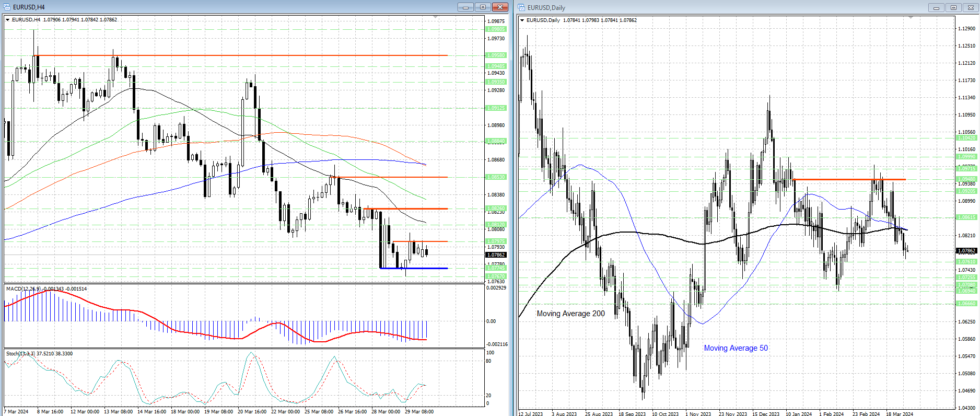This screenshot has height=416, width=980.
Task: Close the EURUSD,Daily chart window
Action: click(x=971, y=7)
